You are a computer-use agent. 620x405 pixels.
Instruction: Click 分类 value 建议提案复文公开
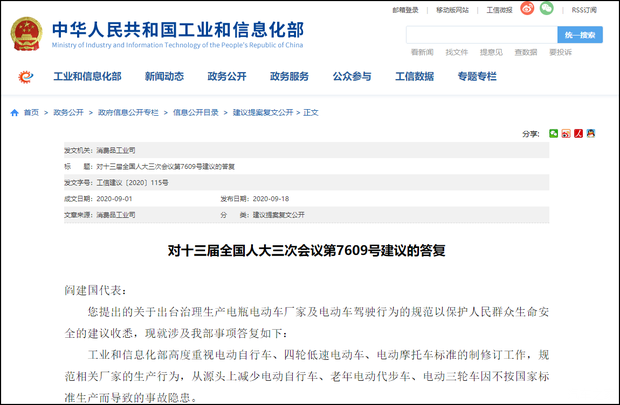tap(279, 215)
